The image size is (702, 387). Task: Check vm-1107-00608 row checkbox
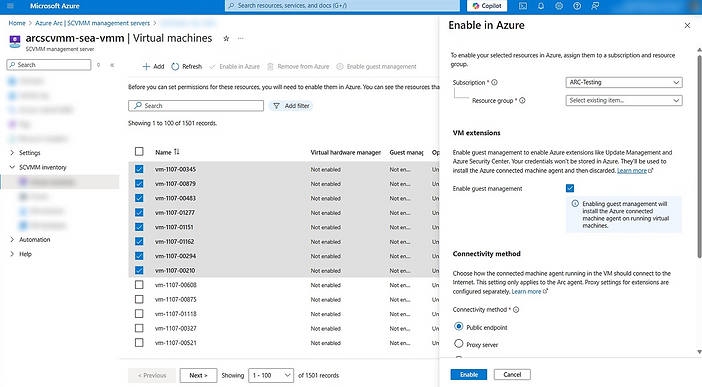139,285
